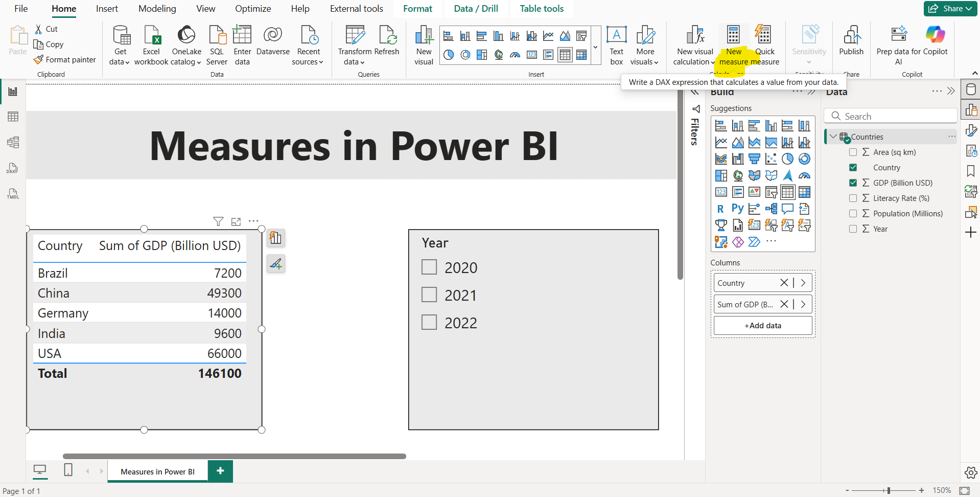The image size is (980, 497).
Task: Switch to the Table tools ribbon tab
Action: [x=541, y=8]
